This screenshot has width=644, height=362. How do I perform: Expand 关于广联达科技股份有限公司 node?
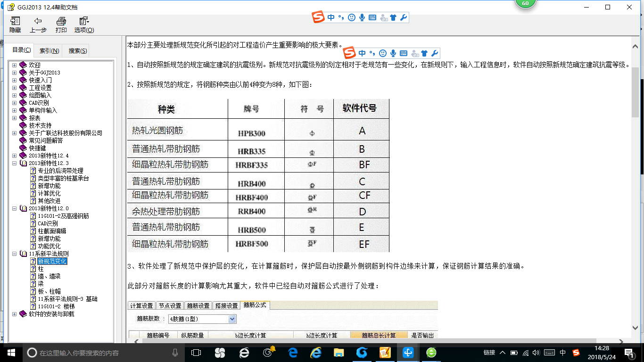(x=15, y=133)
